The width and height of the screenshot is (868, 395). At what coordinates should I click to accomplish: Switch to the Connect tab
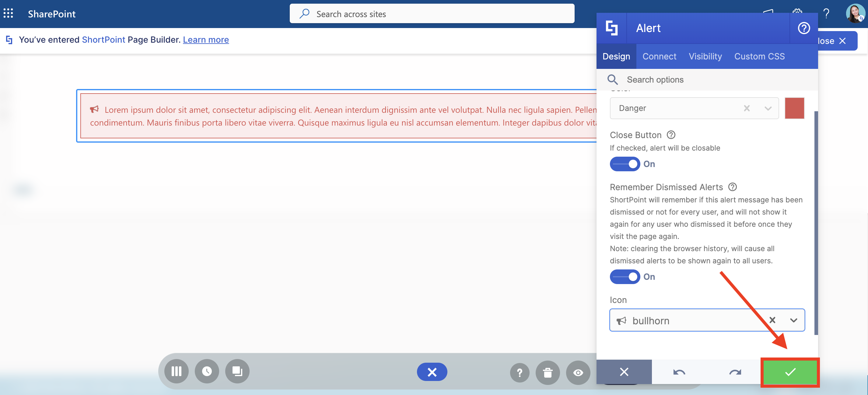click(x=659, y=56)
